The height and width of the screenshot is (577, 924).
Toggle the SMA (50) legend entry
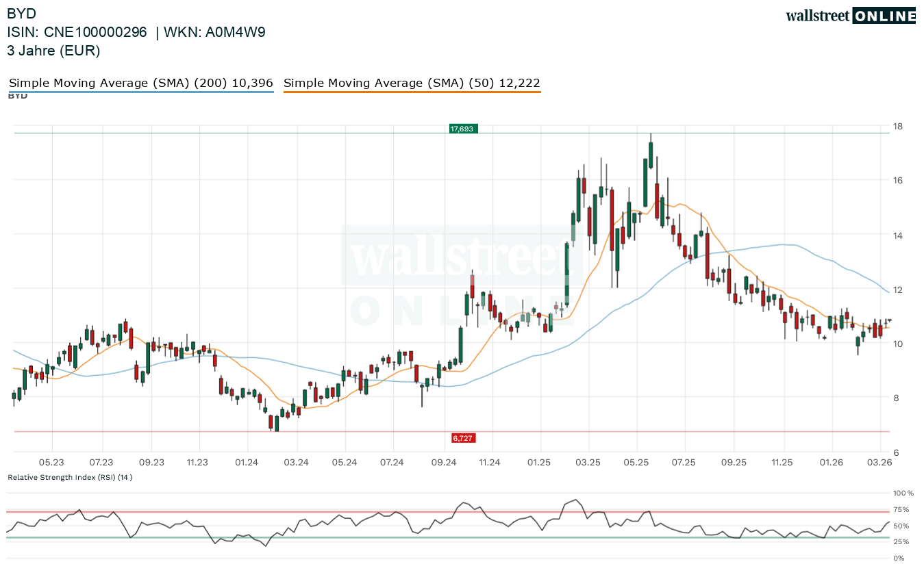coord(412,83)
